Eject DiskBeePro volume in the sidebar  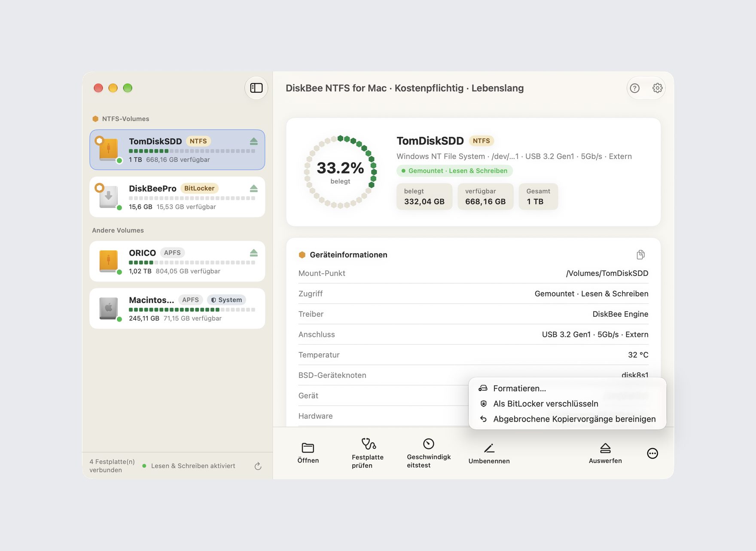pos(254,189)
